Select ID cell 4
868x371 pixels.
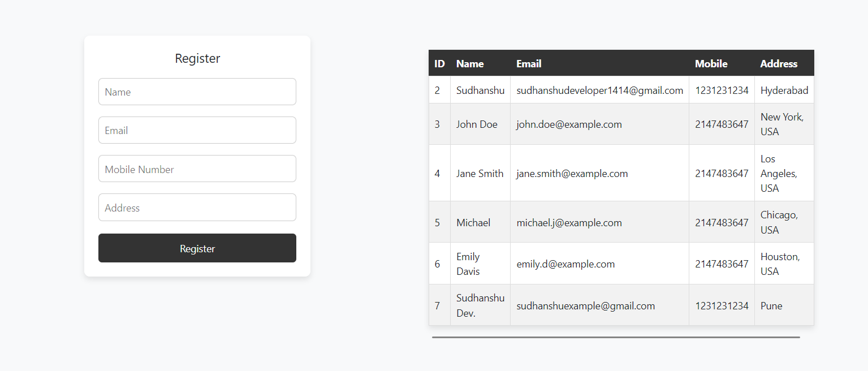[439, 173]
